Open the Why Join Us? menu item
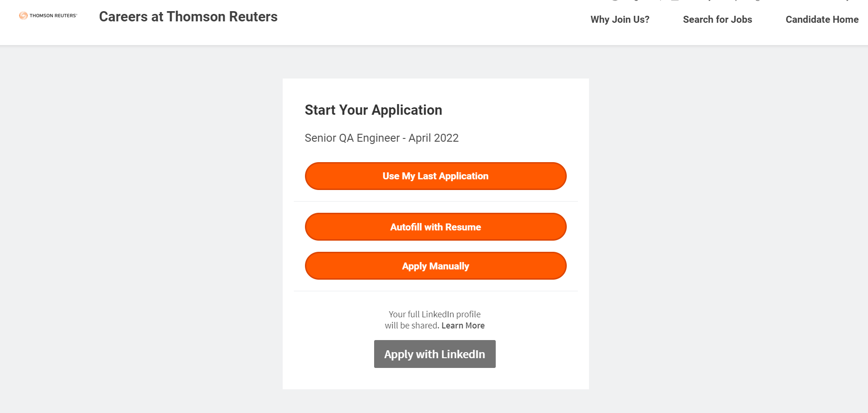Viewport: 868px width, 413px height. (x=620, y=20)
